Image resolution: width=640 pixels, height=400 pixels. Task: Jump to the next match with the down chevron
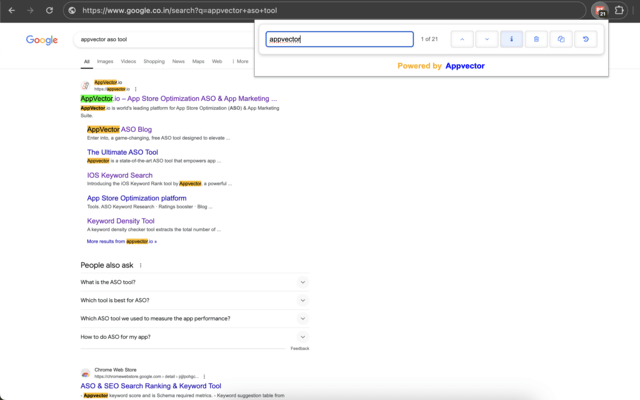[x=487, y=39]
